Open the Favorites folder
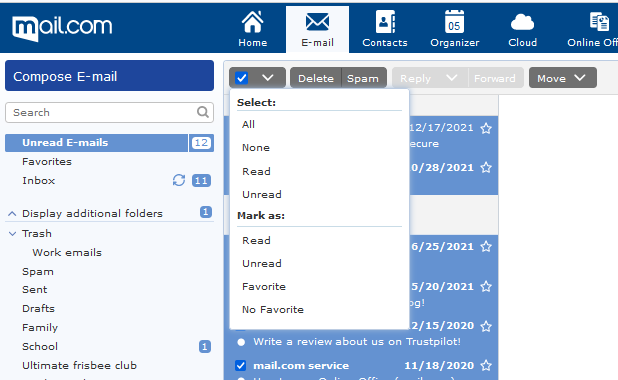The image size is (618, 380). pos(47,162)
